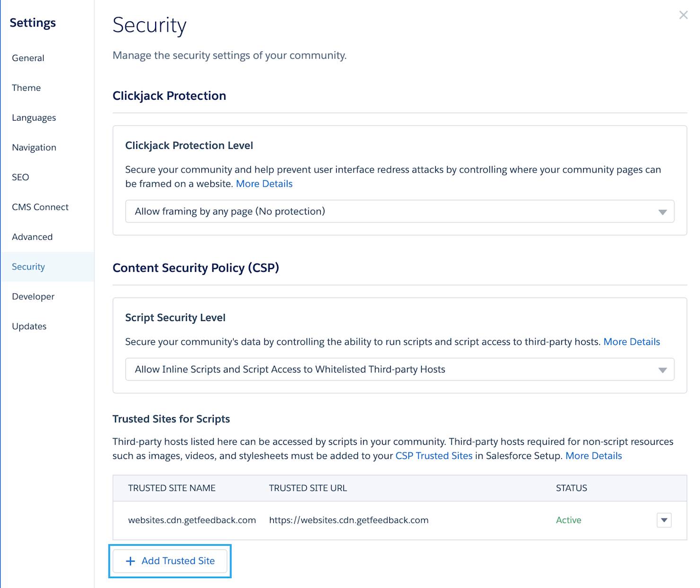Open actions menu arrow for websites.cdn.getfeedback.com

click(x=664, y=520)
